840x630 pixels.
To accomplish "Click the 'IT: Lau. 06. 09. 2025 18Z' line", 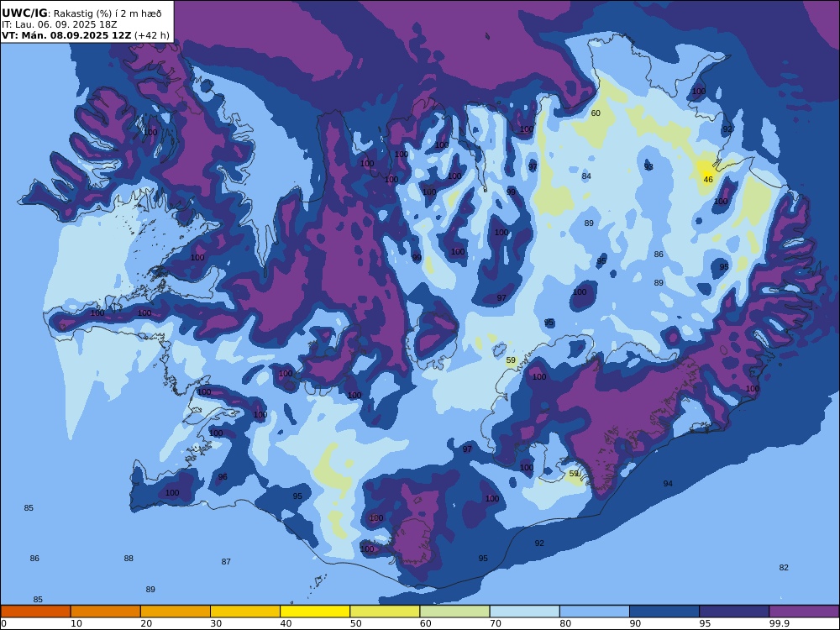I will [60, 24].
